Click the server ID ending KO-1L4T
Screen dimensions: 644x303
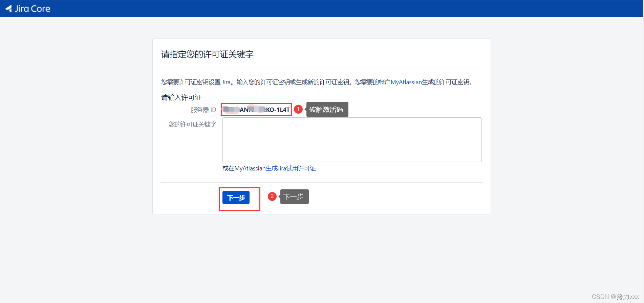pyautogui.click(x=256, y=110)
